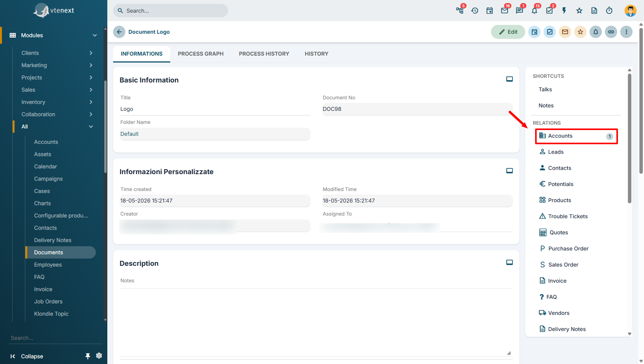Image resolution: width=644 pixels, height=364 pixels.
Task: Collapse the Description block
Action: coord(509,262)
